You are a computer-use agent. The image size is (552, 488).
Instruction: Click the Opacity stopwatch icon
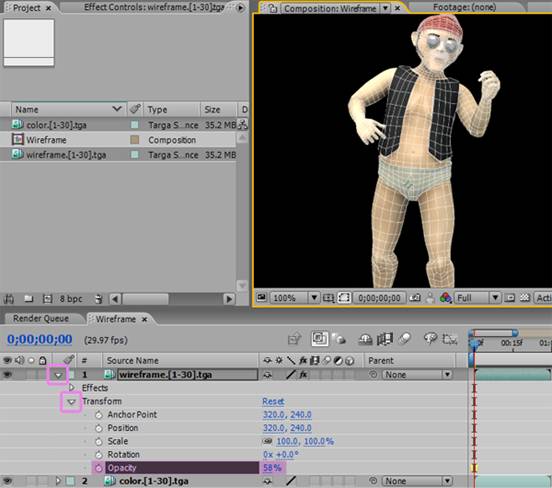click(99, 468)
